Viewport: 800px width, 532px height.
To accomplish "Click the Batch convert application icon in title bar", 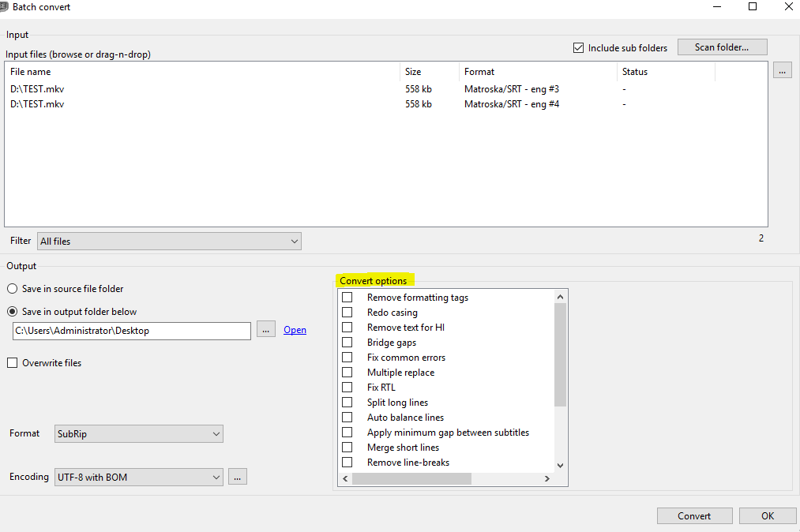I will tap(7, 6).
